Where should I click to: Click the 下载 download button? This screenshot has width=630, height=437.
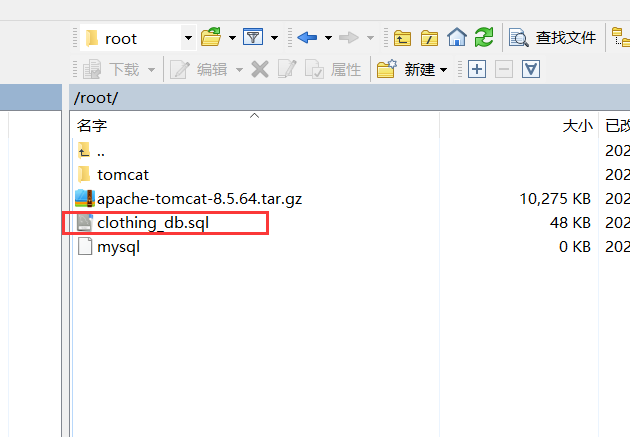pyautogui.click(x=111, y=69)
